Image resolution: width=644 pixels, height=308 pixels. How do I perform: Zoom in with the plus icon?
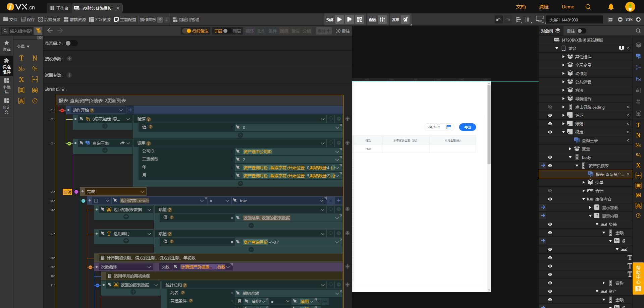coord(638,19)
